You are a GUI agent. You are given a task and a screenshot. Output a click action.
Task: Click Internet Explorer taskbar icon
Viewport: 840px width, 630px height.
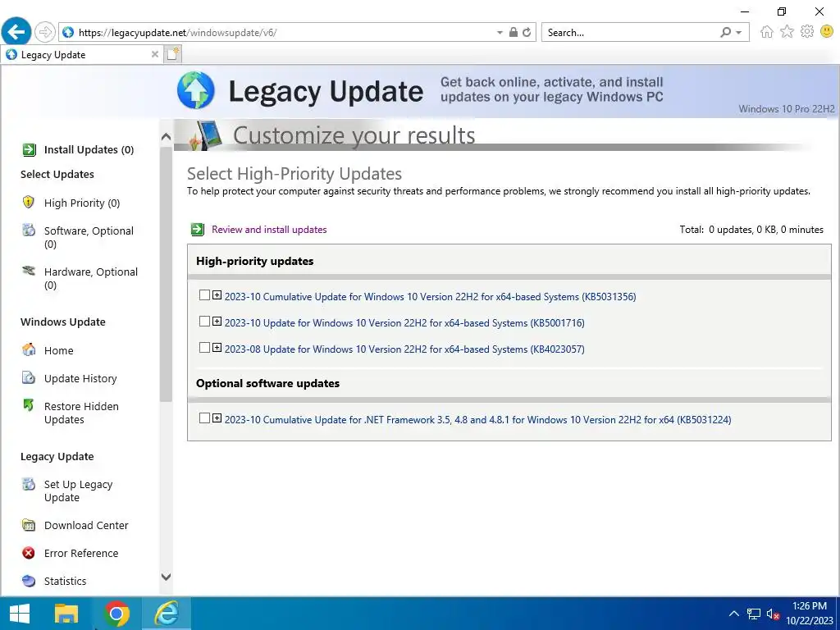coord(166,614)
